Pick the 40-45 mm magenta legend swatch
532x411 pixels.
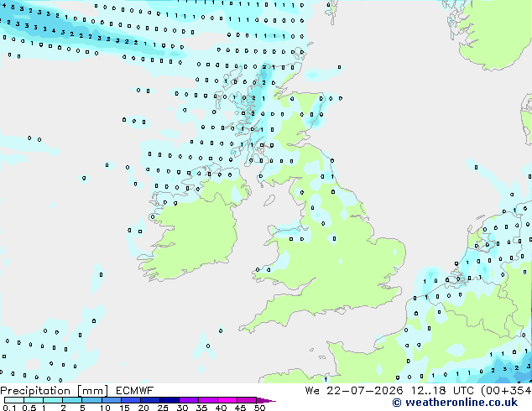[227, 400]
